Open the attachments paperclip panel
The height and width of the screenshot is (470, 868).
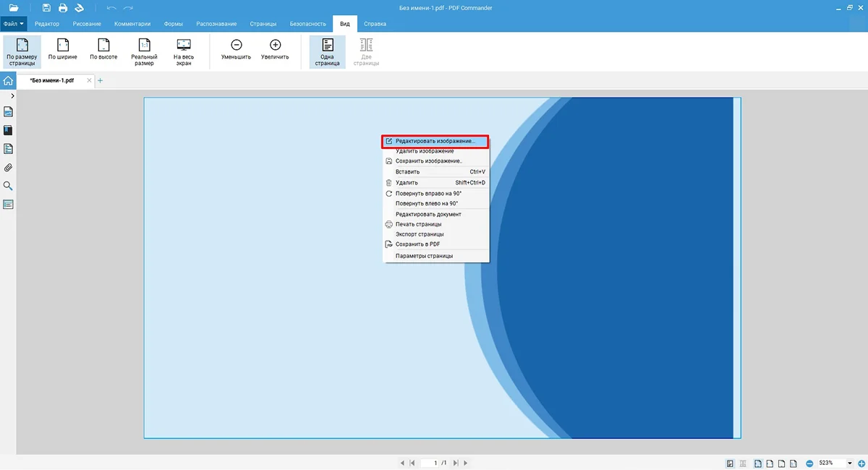(x=9, y=168)
